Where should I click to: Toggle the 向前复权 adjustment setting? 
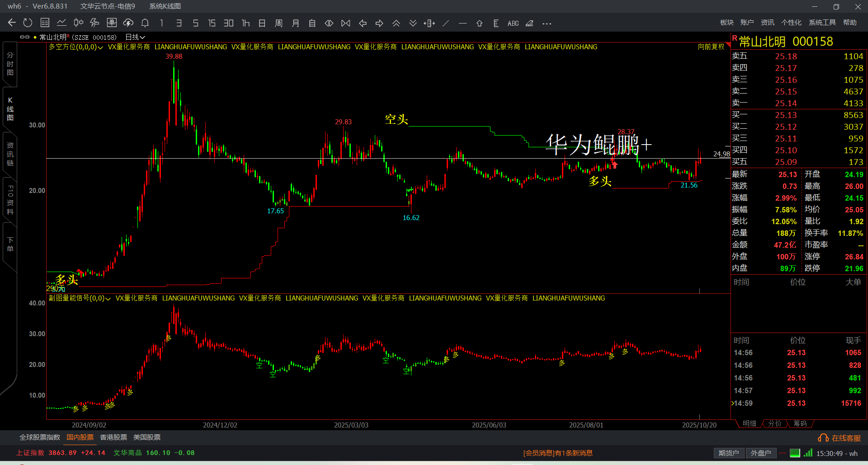(711, 47)
